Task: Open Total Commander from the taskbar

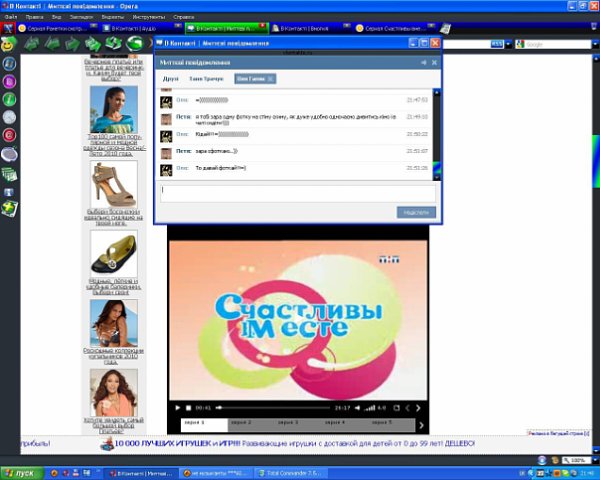Action: 291,471
